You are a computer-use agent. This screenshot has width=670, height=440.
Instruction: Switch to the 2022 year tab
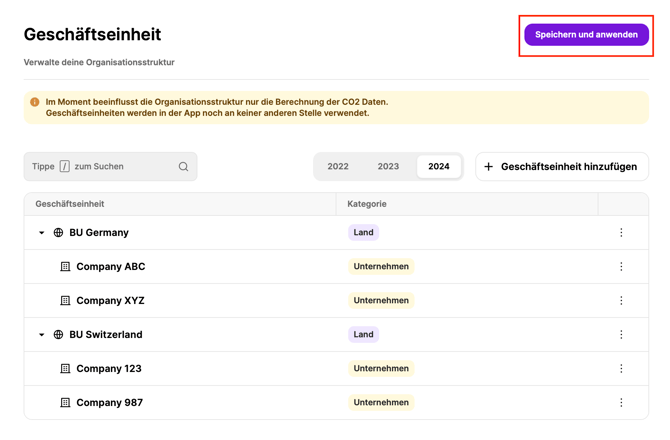(x=338, y=167)
